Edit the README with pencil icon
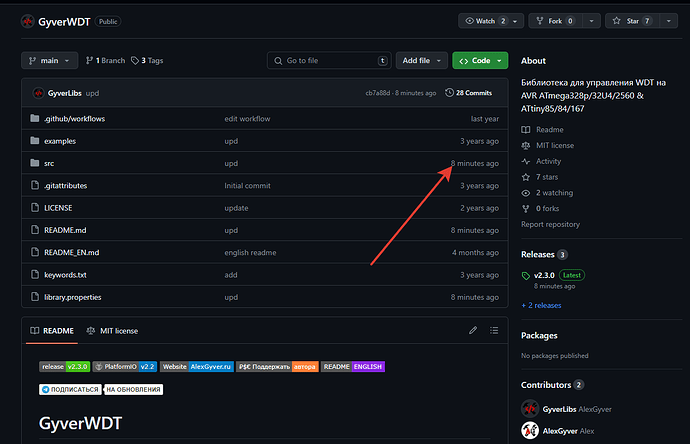 (x=473, y=330)
